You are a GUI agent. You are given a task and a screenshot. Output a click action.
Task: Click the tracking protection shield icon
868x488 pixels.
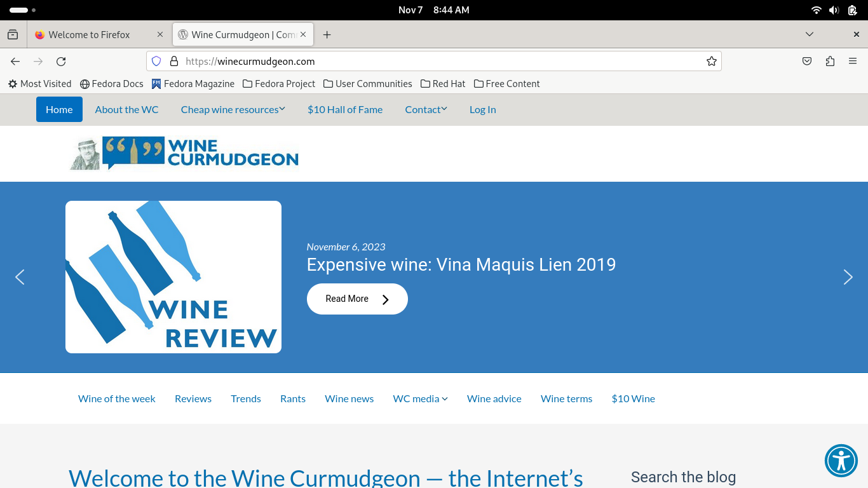156,62
